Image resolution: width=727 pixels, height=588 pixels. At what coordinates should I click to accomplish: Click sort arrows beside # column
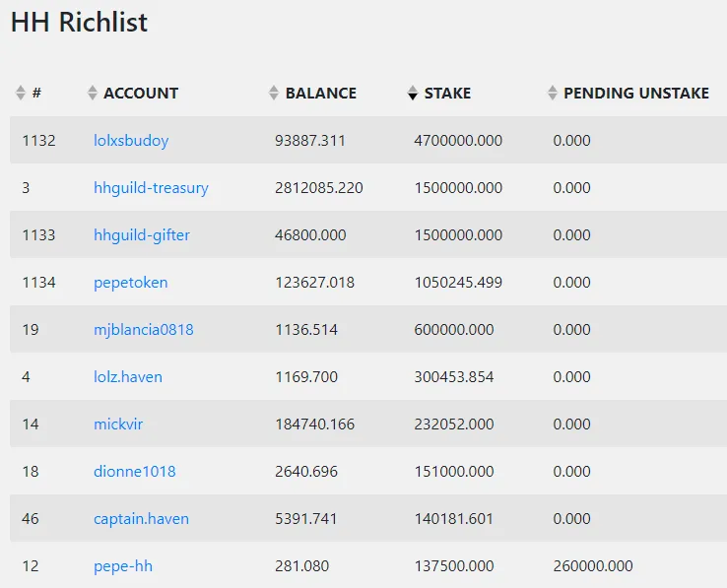tap(21, 94)
